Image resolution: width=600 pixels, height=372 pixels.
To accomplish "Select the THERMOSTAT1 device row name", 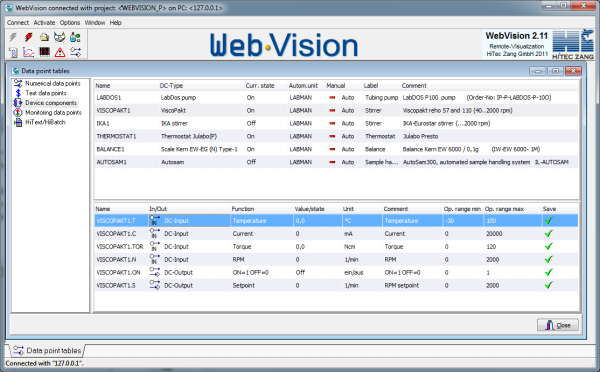I will click(116, 136).
